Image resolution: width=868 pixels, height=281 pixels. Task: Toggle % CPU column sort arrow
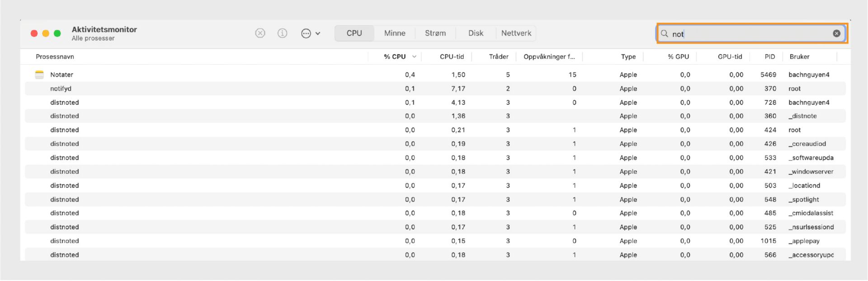(414, 57)
